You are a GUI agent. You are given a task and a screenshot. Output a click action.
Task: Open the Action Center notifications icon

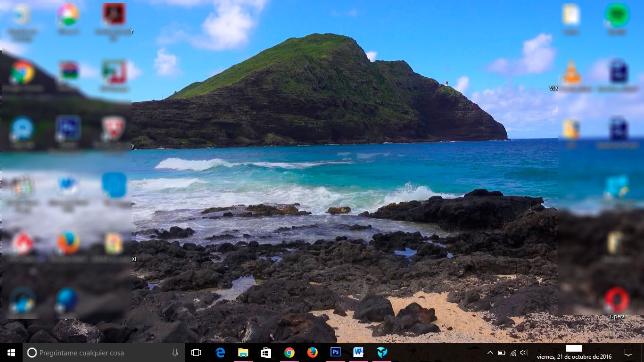[x=628, y=353]
